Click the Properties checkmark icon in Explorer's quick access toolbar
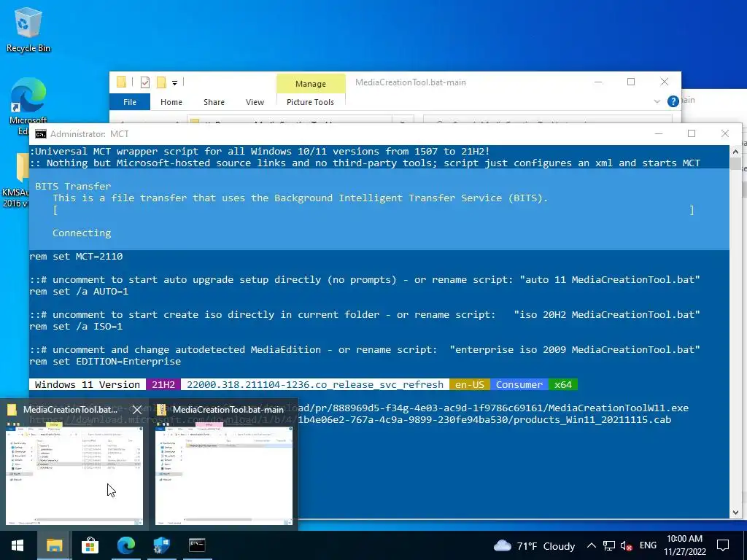Viewport: 747px width, 560px height. [145, 82]
